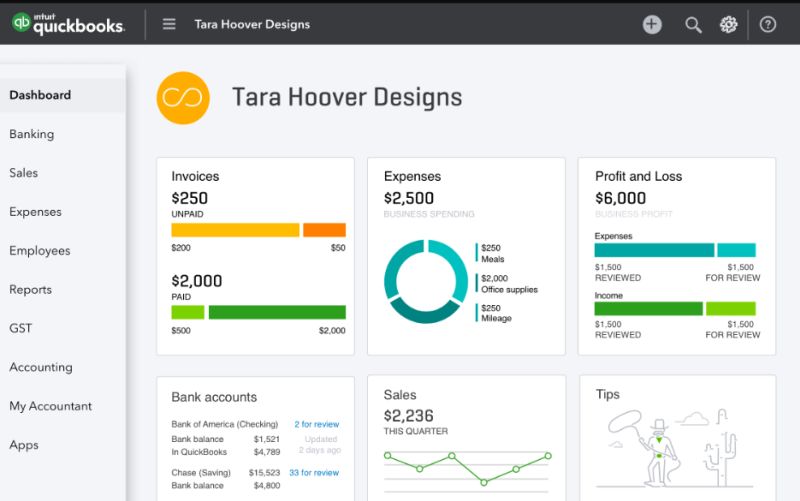Click Tara Hoover Designs in top bar
Screen dimensions: 800x501
(x=252, y=24)
